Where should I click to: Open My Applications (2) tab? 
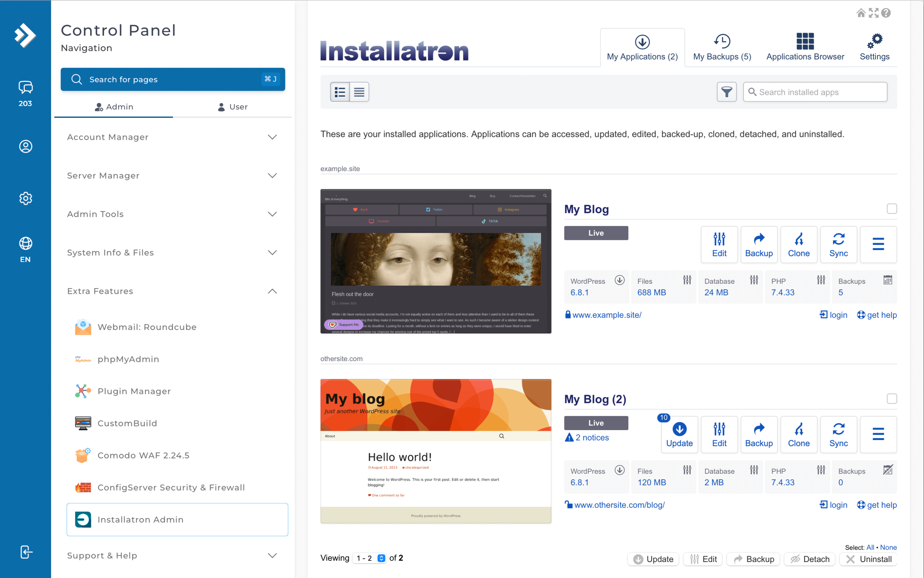[642, 47]
